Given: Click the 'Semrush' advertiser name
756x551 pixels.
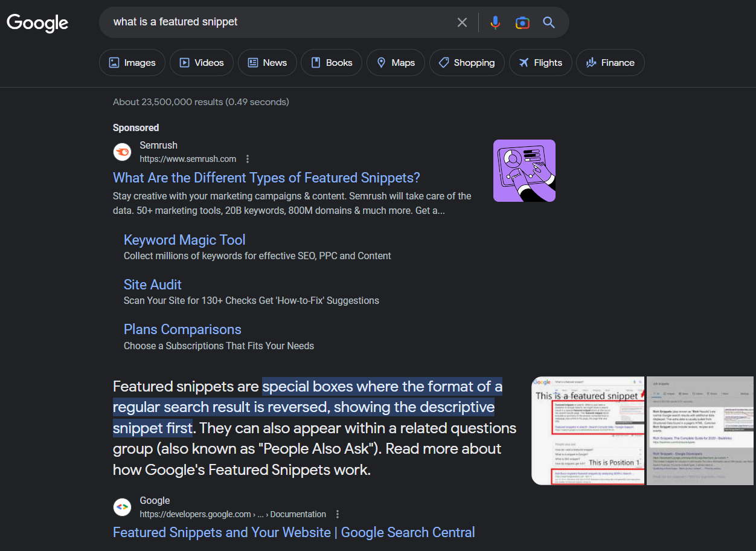Looking at the screenshot, I should [159, 145].
